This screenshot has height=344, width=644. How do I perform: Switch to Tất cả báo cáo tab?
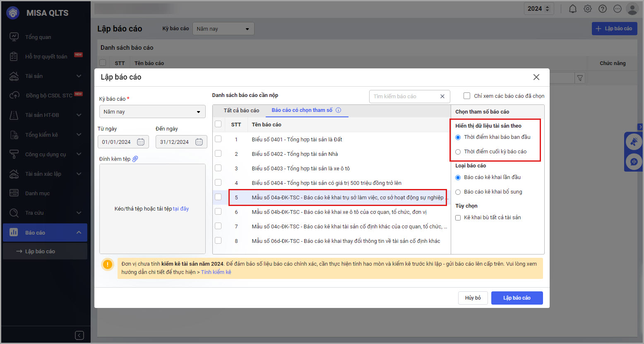pos(241,110)
